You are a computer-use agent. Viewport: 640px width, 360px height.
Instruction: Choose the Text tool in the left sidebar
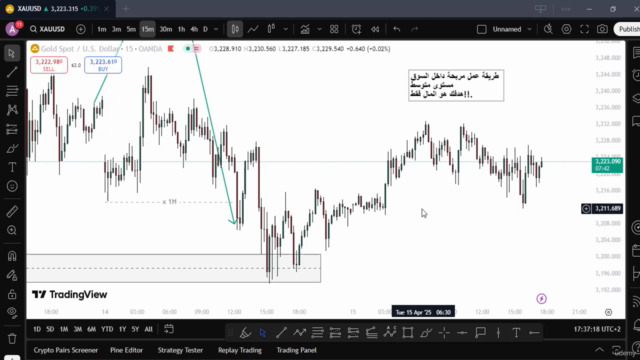point(12,167)
